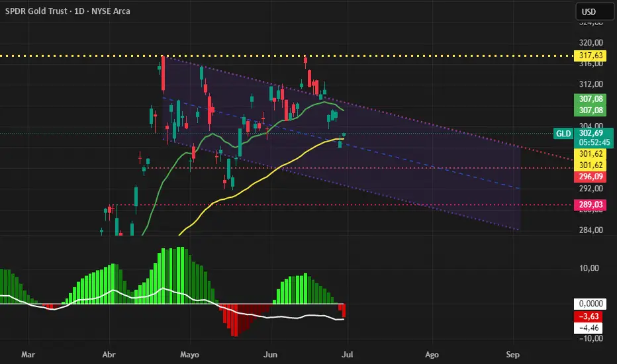The image size is (617, 364).
Task: Click the GLD ticker price tag
Action: [563, 134]
